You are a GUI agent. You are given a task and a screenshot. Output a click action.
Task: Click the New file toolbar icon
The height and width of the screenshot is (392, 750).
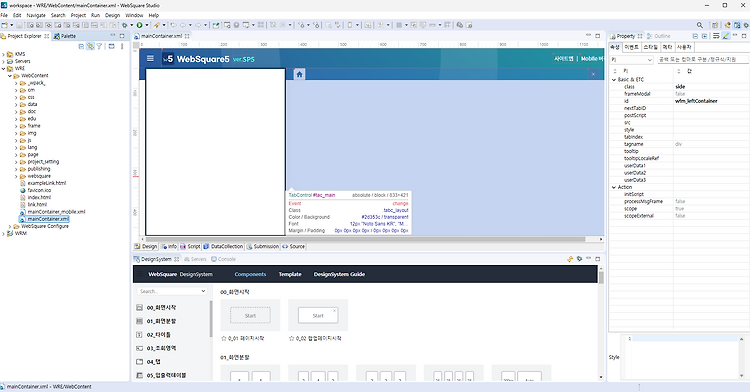[4, 25]
